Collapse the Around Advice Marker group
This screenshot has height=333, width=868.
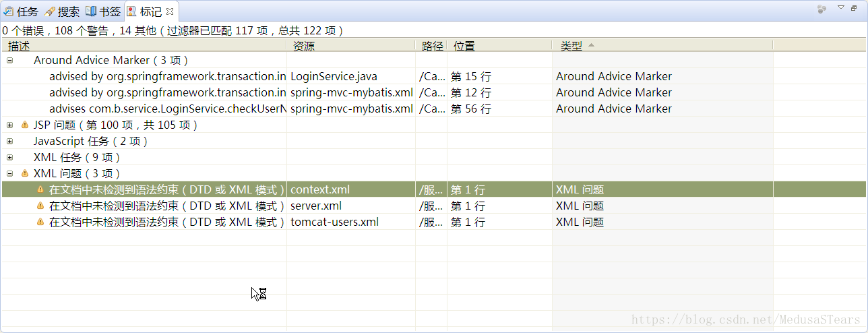(x=9, y=60)
